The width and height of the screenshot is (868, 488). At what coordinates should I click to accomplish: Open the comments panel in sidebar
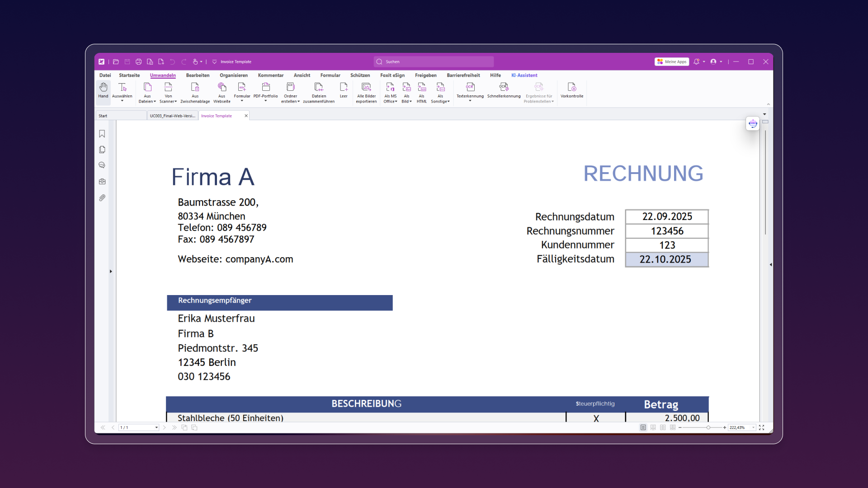click(x=102, y=165)
